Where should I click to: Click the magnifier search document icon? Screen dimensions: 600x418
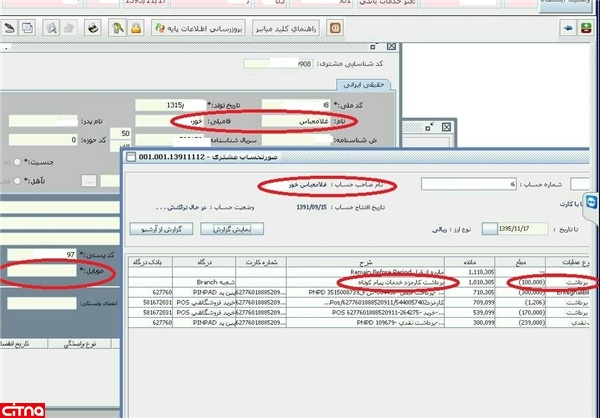[51, 28]
